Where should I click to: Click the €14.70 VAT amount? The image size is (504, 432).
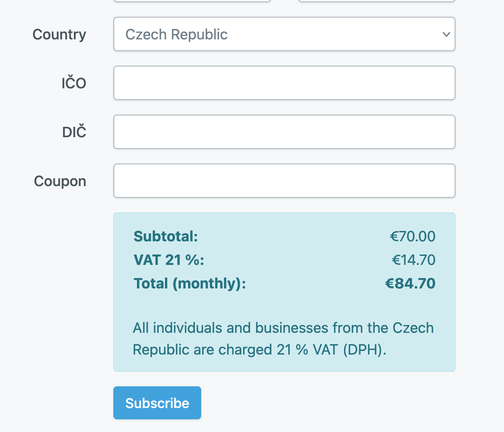pos(414,260)
